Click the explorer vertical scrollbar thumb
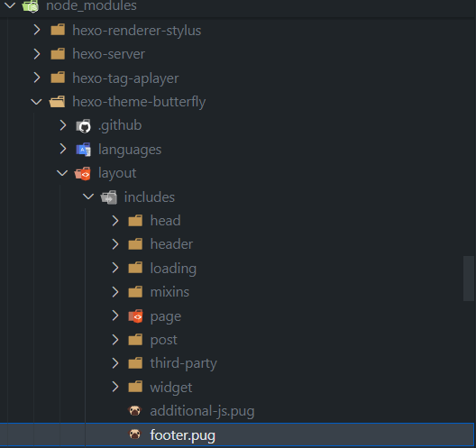Image resolution: width=476 pixels, height=448 pixels. click(x=469, y=279)
